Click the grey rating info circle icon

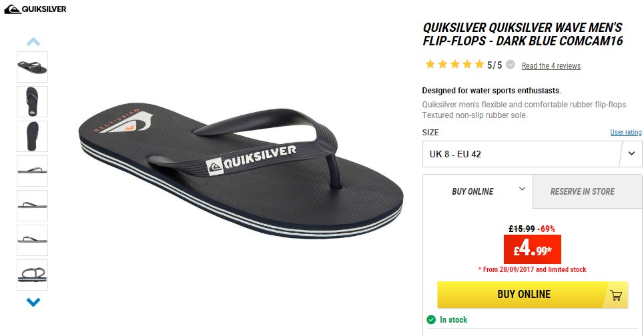point(511,65)
